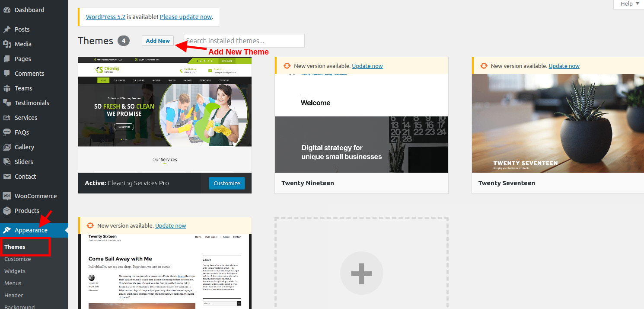The image size is (644, 309).
Task: Click the Twenty Seventeen theme name
Action: (x=507, y=183)
